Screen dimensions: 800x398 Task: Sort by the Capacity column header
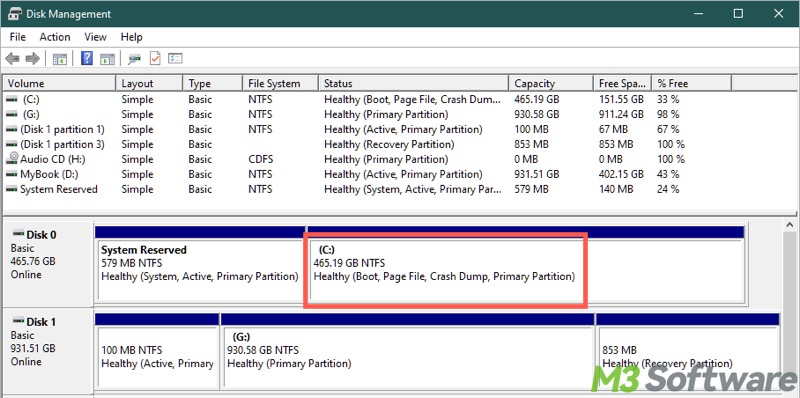pos(551,83)
